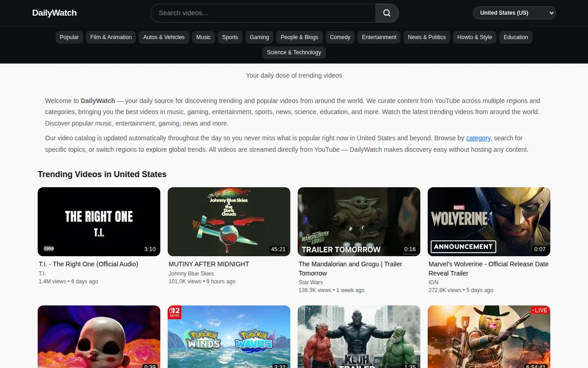Click the Star Wars channel name
The image size is (588, 368).
[x=311, y=282]
